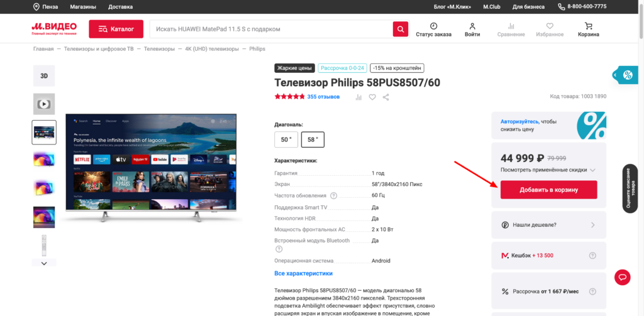
Task: Click the phone icon by 8-800-600-7775
Action: [562, 7]
